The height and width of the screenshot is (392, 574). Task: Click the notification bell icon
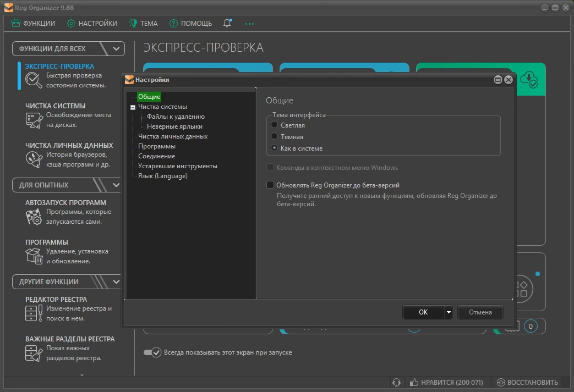click(227, 23)
